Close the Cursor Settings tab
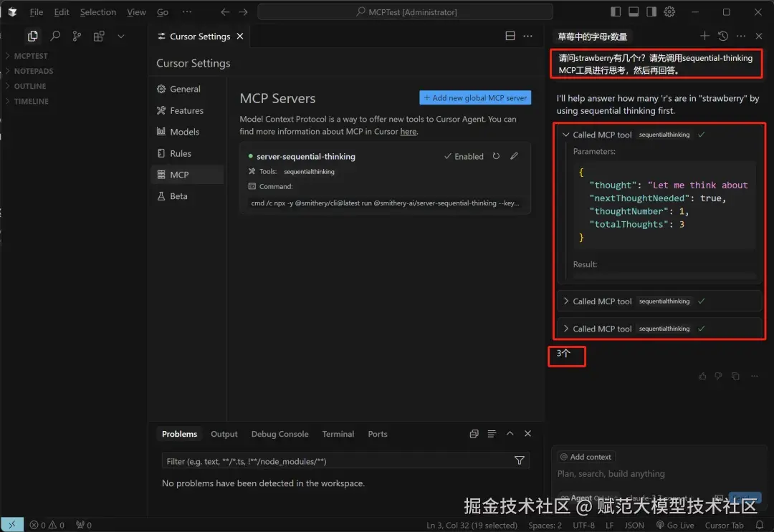774x532 pixels. coord(240,36)
